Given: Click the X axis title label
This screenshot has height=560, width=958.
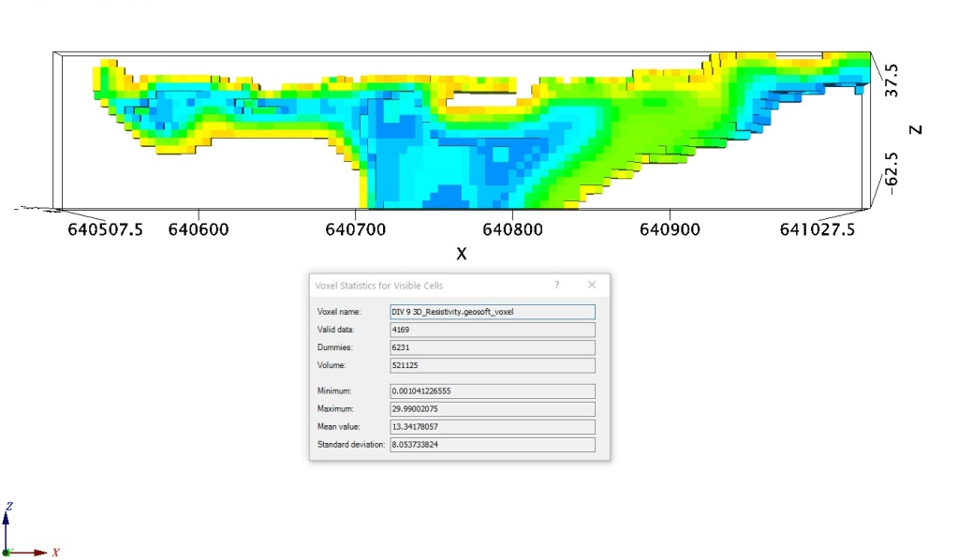Looking at the screenshot, I should click(x=461, y=254).
